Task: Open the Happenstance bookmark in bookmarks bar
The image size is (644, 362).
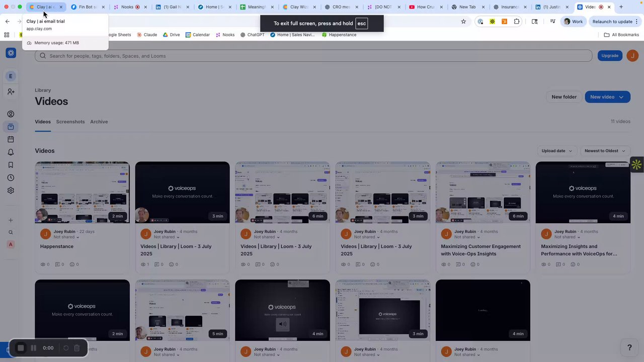Action: 339,35
